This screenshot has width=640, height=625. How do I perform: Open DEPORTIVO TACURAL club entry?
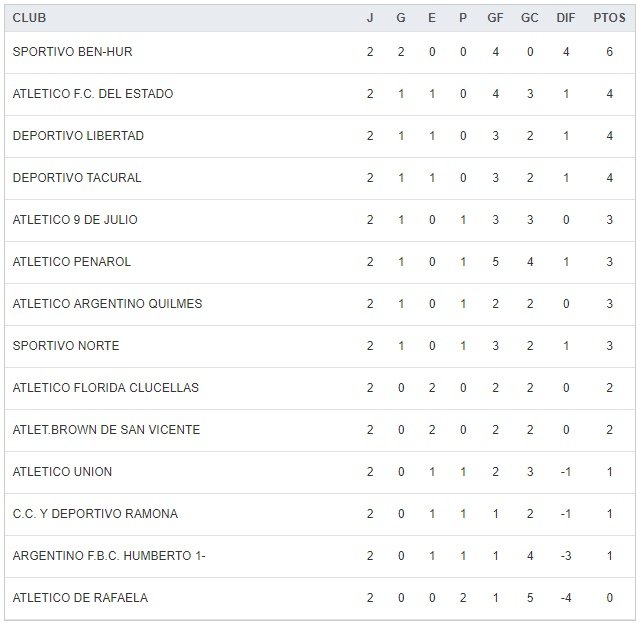(77, 178)
